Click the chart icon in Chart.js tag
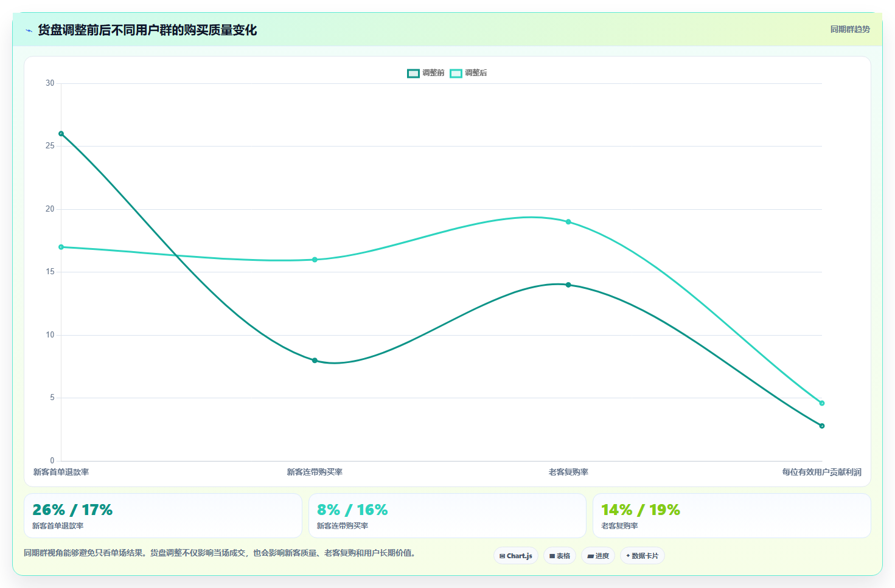Image resolution: width=895 pixels, height=588 pixels. 502,556
